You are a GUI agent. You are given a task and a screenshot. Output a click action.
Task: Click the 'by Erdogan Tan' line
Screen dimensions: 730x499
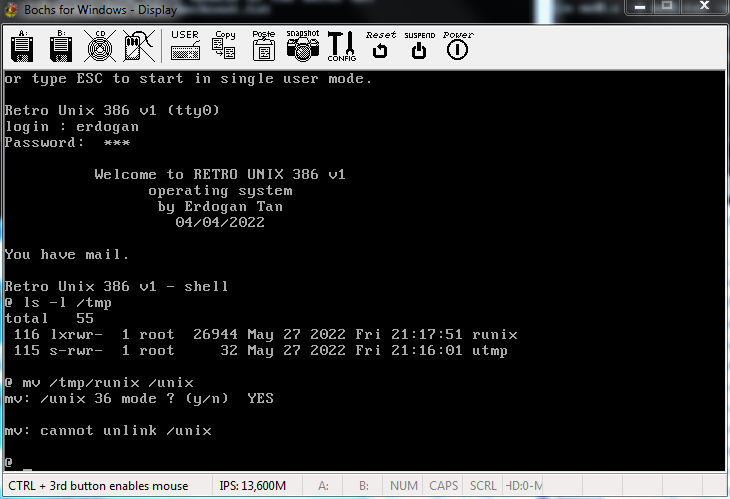[x=220, y=207]
